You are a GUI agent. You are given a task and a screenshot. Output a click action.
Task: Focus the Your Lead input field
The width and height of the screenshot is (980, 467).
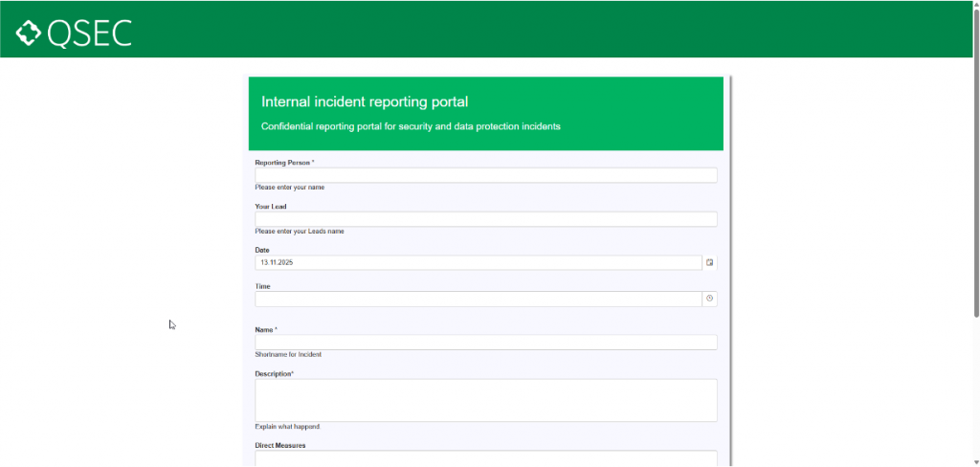tap(485, 219)
